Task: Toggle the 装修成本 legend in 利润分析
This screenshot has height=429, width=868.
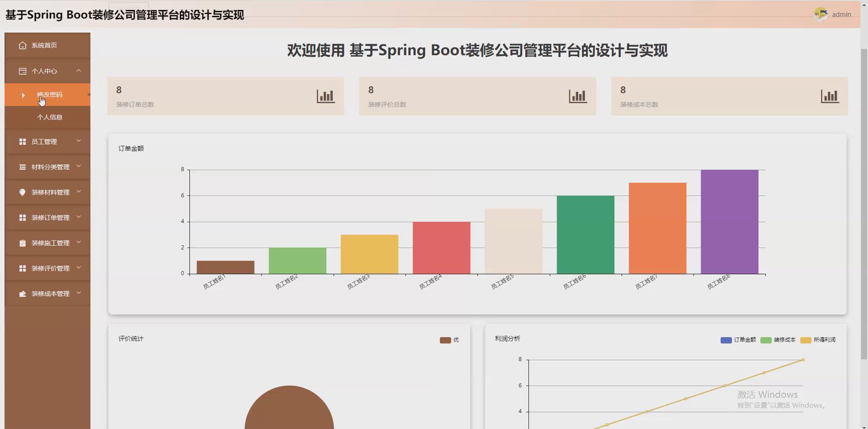Action: click(x=778, y=340)
